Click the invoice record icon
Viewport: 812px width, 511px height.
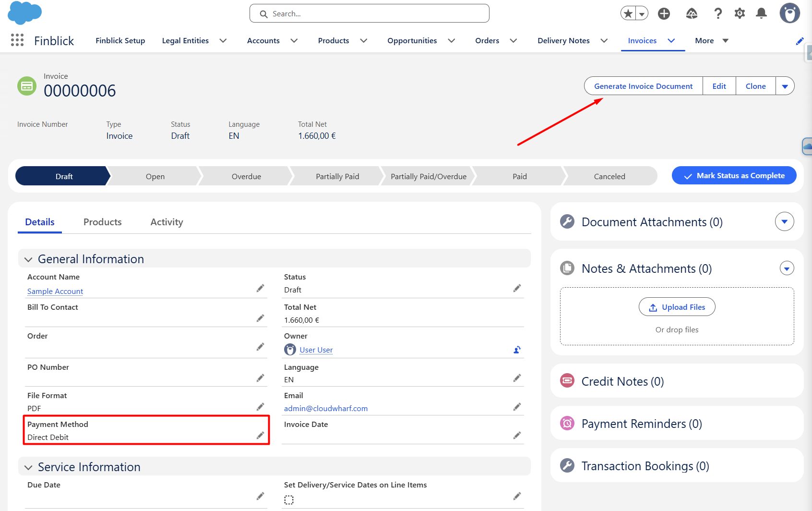coord(27,86)
